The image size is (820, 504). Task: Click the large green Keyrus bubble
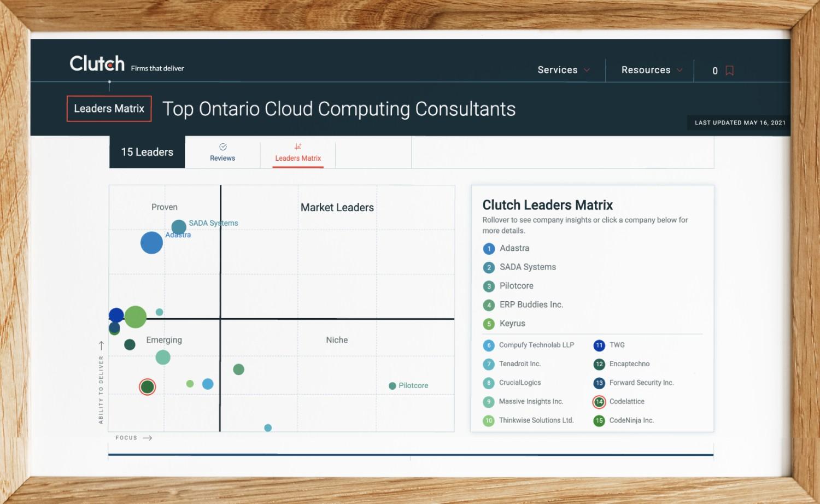pos(135,317)
